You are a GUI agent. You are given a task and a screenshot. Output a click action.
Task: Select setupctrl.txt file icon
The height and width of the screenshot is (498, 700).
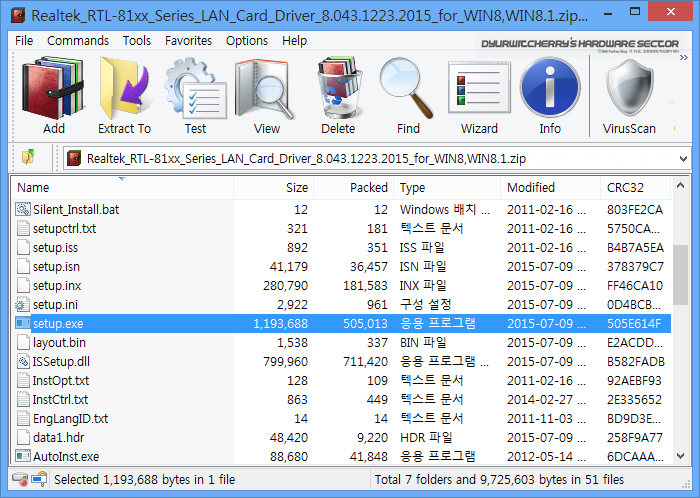point(23,228)
